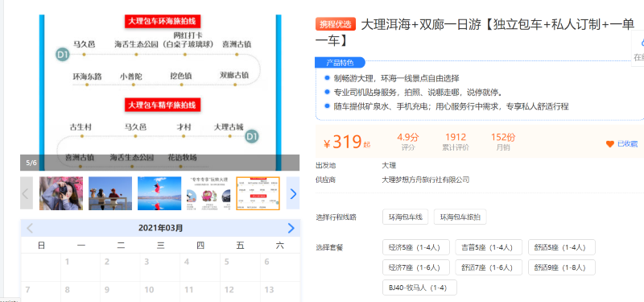Go back to previous calendar month
644x302 pixels.
tap(30, 228)
